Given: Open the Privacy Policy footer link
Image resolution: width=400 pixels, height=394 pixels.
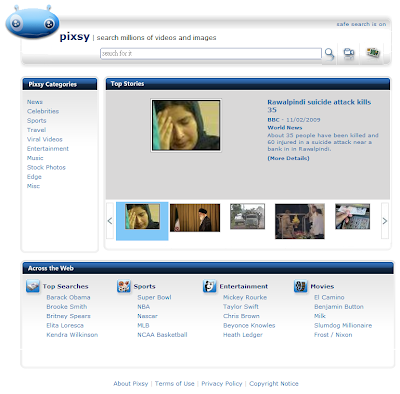Looking at the screenshot, I should [222, 384].
